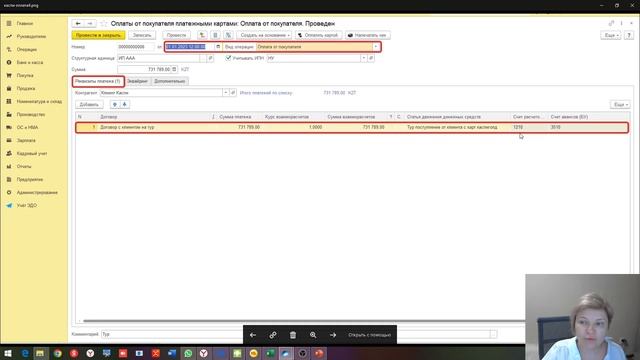Open the Отчеты section

(24, 167)
